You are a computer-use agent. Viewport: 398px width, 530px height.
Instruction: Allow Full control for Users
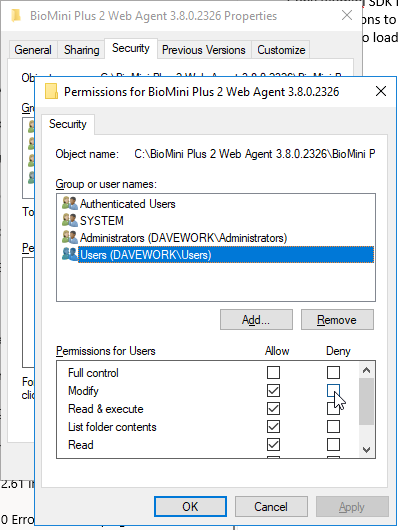tap(273, 372)
